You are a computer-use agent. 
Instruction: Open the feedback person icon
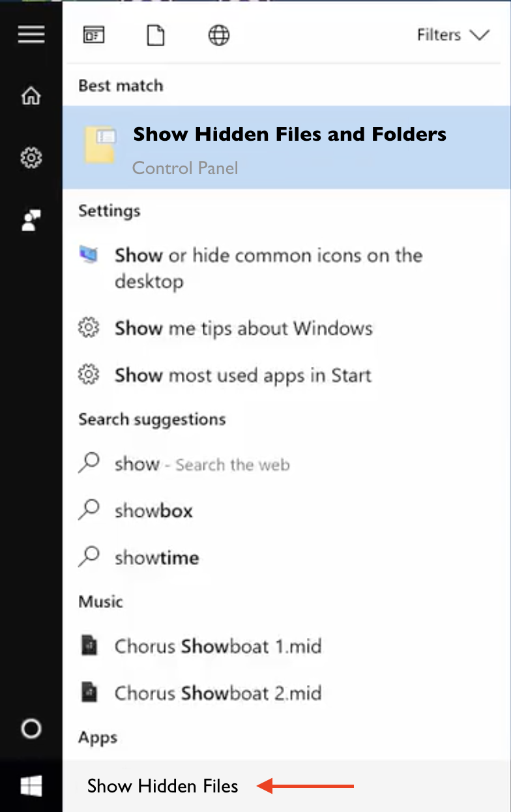(31, 220)
